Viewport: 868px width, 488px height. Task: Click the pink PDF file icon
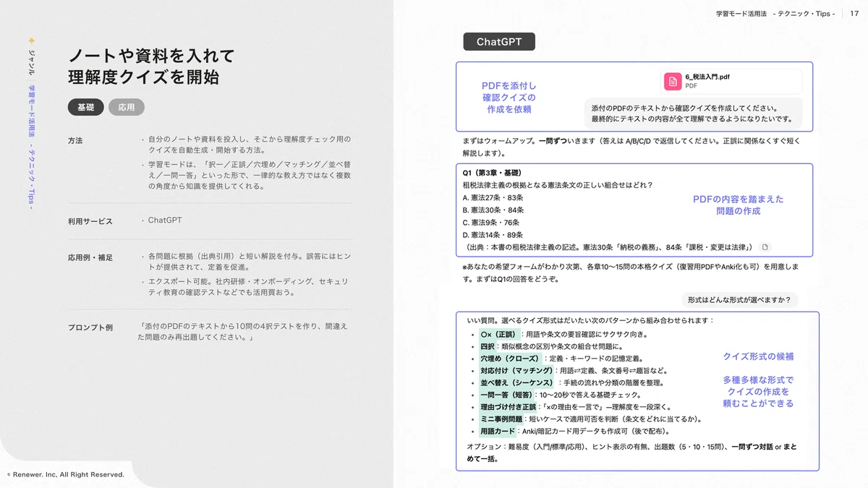click(x=673, y=81)
